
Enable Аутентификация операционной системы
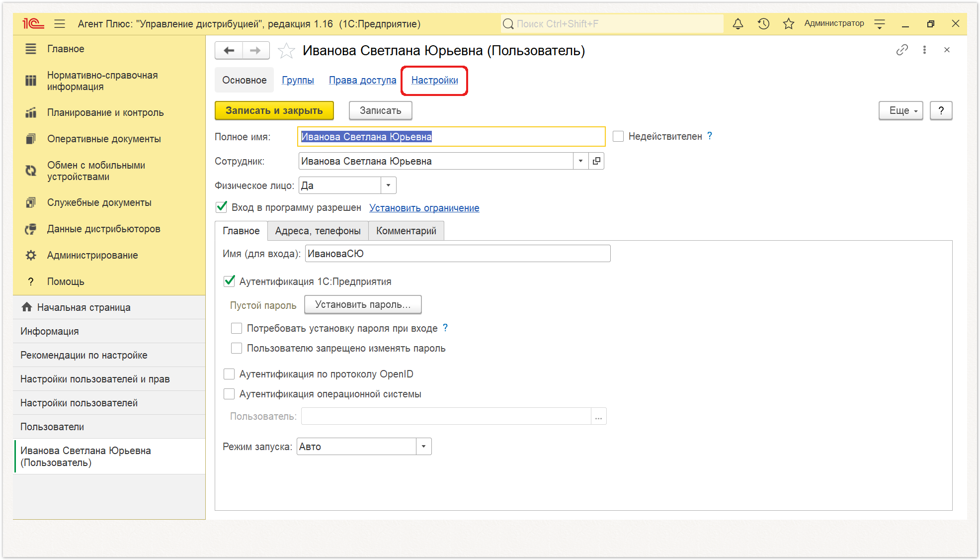point(229,394)
